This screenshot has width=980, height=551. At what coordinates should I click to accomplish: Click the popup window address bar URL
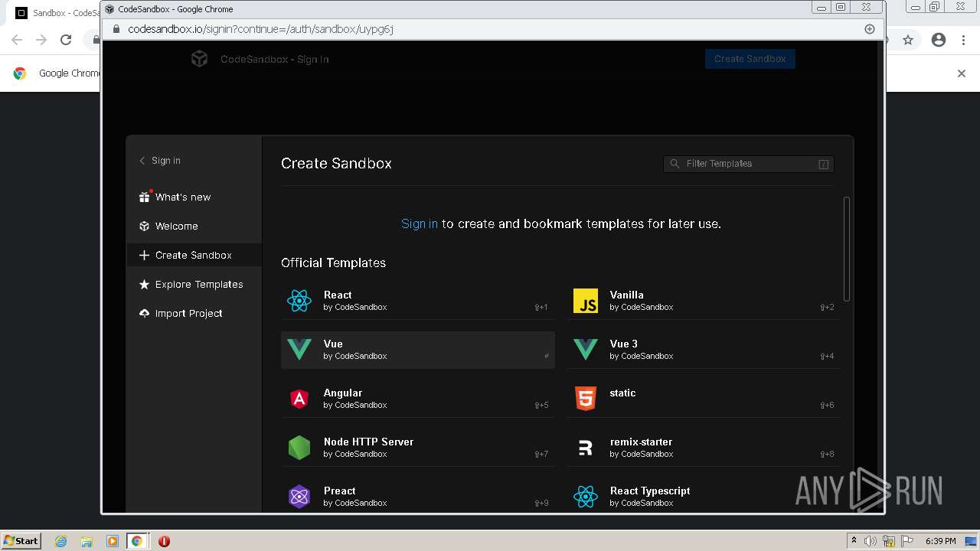(x=260, y=29)
